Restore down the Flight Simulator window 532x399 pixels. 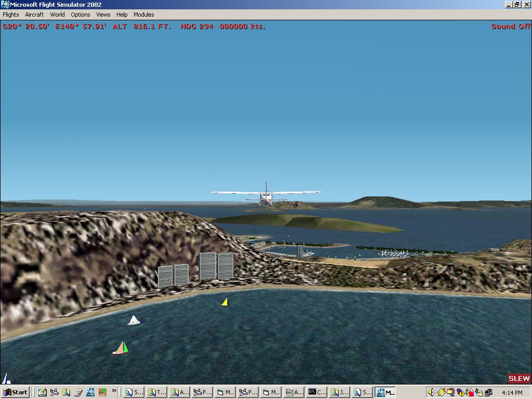click(517, 4)
